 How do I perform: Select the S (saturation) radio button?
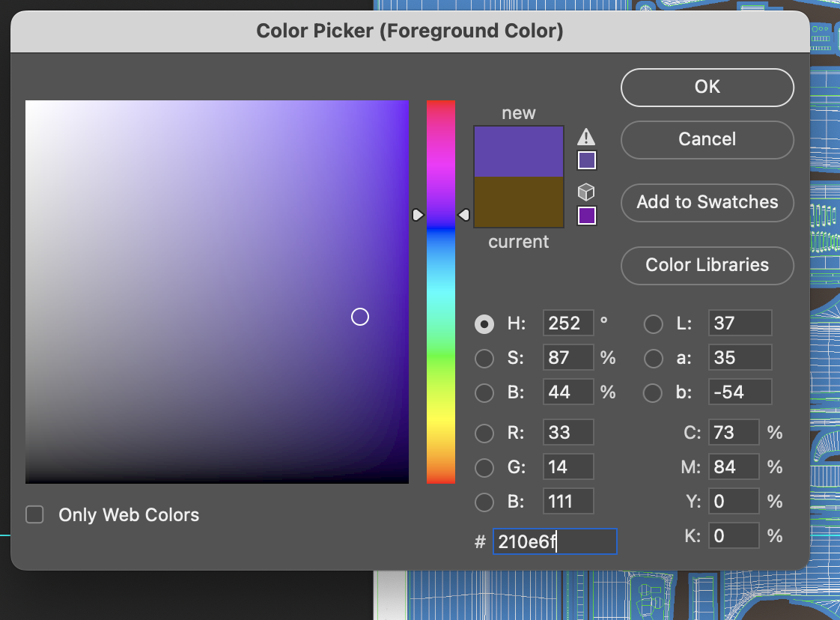pyautogui.click(x=484, y=358)
